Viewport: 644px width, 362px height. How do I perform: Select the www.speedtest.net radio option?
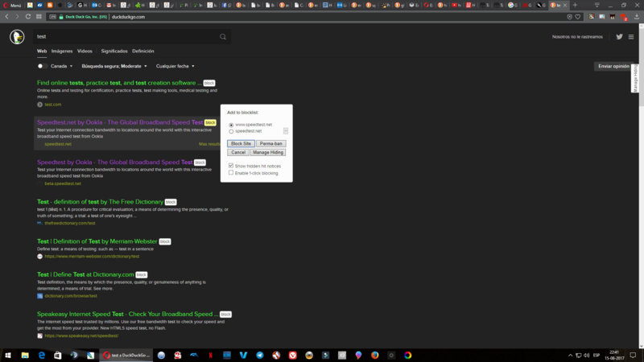click(x=231, y=125)
